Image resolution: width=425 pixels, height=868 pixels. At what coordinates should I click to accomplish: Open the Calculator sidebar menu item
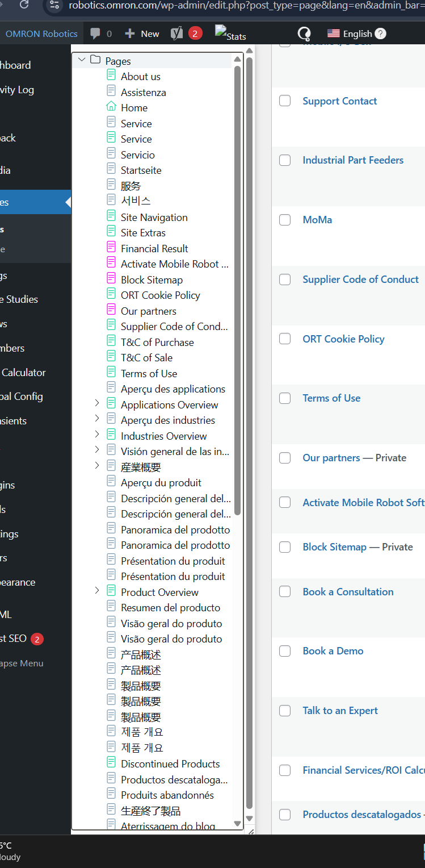point(24,373)
